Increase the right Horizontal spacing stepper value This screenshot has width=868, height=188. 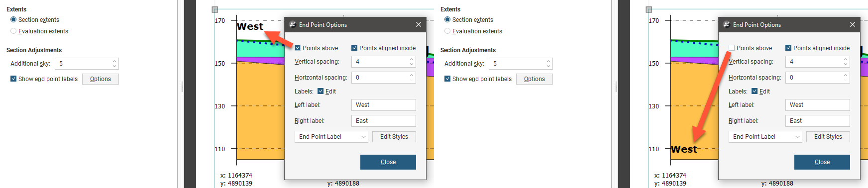pos(846,75)
